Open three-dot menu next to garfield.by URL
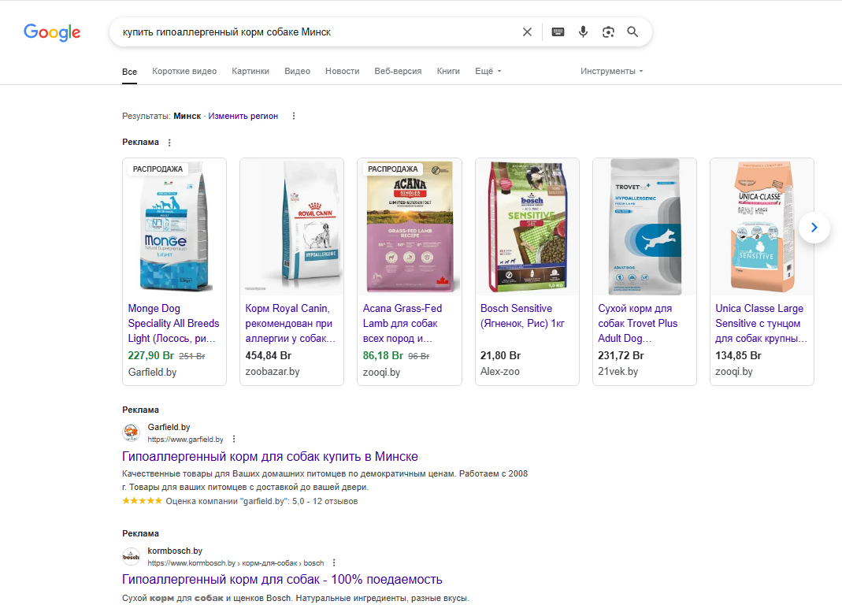842x616 pixels. tap(234, 440)
